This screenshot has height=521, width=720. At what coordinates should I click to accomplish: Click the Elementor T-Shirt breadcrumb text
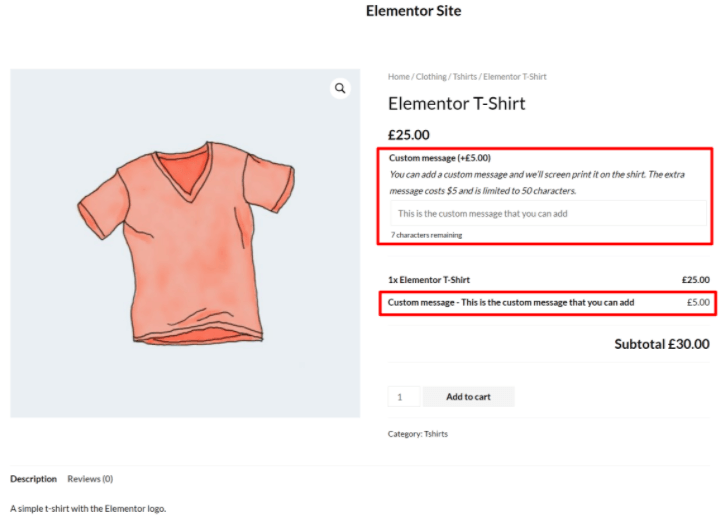(515, 77)
